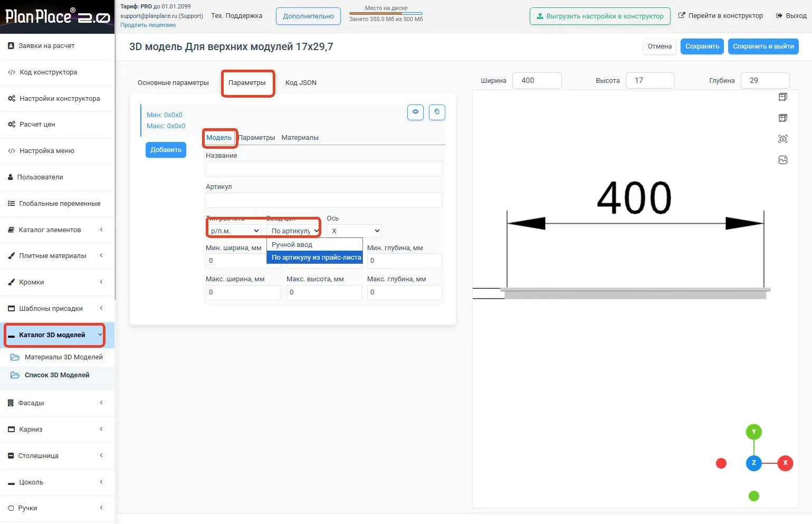Click the PlanPlace 2.0 logo

[57, 16]
